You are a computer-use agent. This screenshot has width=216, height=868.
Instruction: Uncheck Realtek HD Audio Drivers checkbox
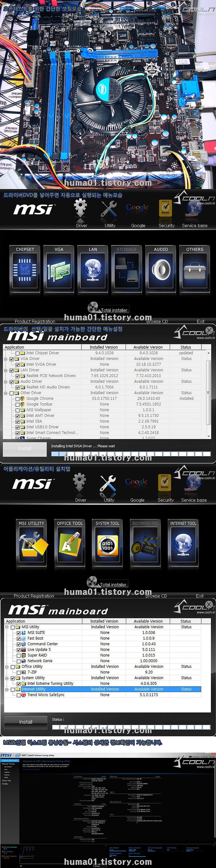click(x=17, y=387)
